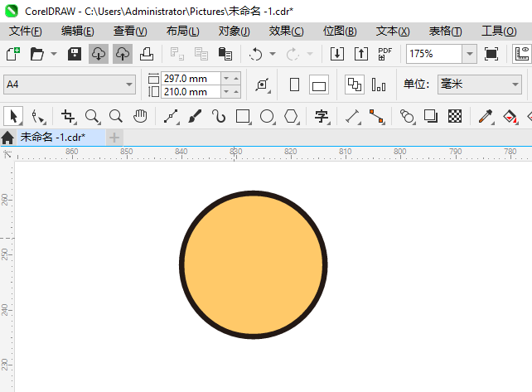
Task: Click the cloud upload icon
Action: click(x=123, y=54)
